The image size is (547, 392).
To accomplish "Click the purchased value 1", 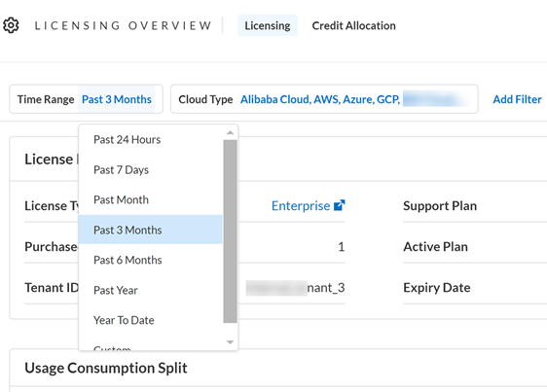I will (x=342, y=247).
